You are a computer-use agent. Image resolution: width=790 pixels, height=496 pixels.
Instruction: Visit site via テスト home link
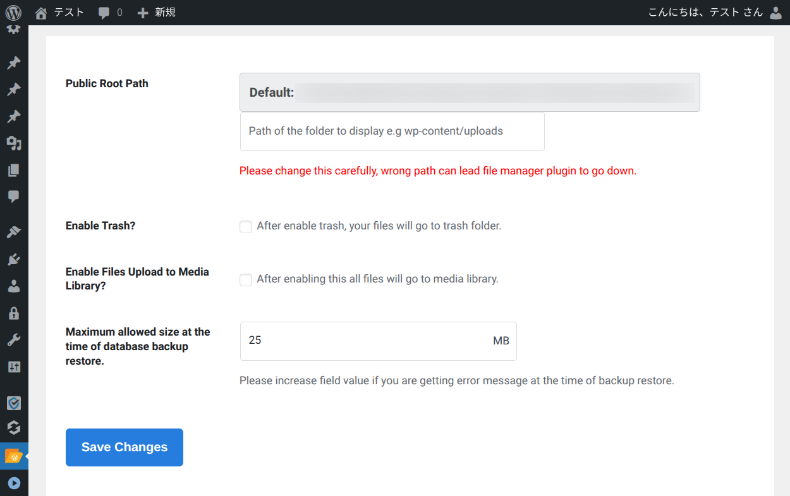pos(59,12)
